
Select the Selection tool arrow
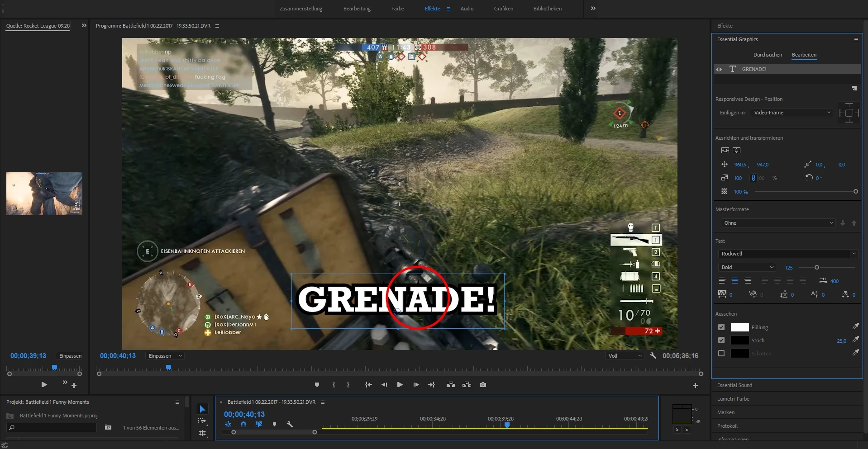tap(202, 409)
